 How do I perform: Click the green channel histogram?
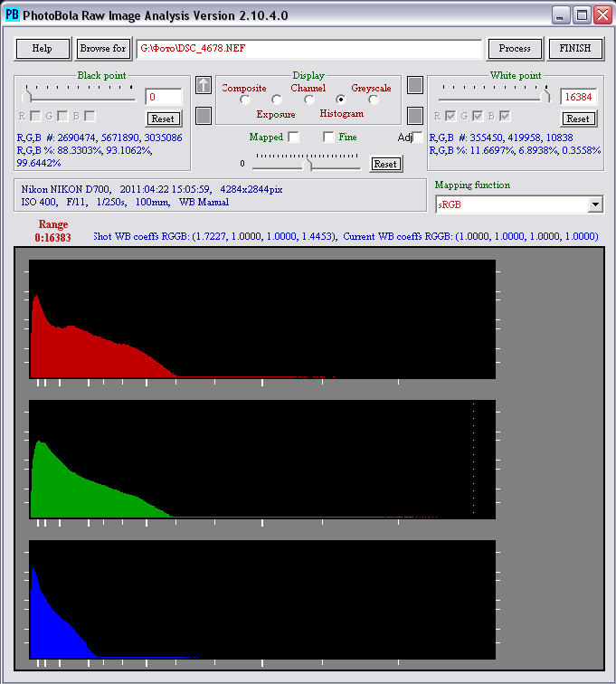click(x=262, y=460)
